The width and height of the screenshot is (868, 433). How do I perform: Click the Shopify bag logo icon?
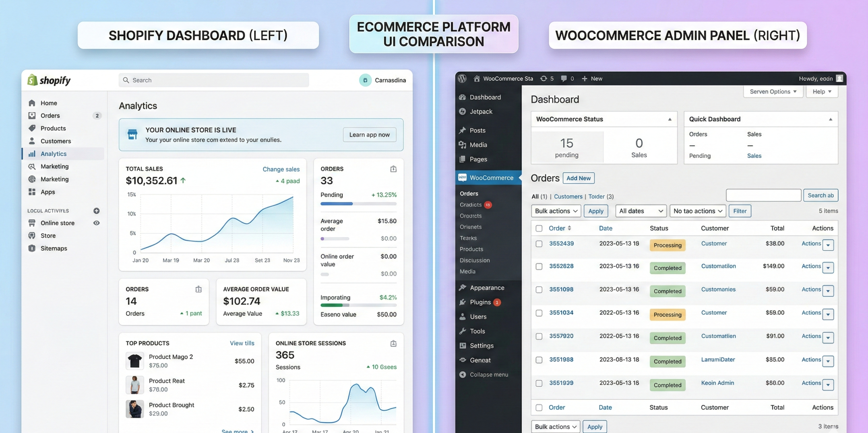coord(33,80)
